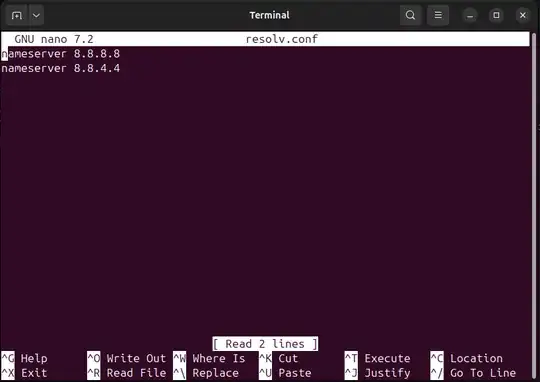
Task: Click the terminal vertical scrollbar
Action: click(534, 206)
